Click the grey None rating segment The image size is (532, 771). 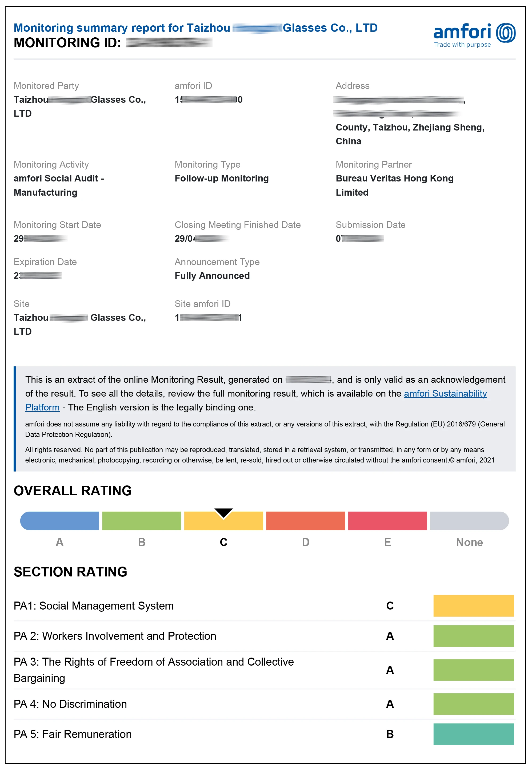(x=469, y=521)
